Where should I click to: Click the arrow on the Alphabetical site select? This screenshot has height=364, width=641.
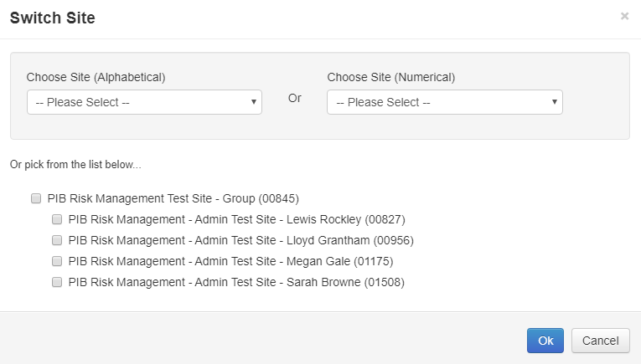click(253, 102)
